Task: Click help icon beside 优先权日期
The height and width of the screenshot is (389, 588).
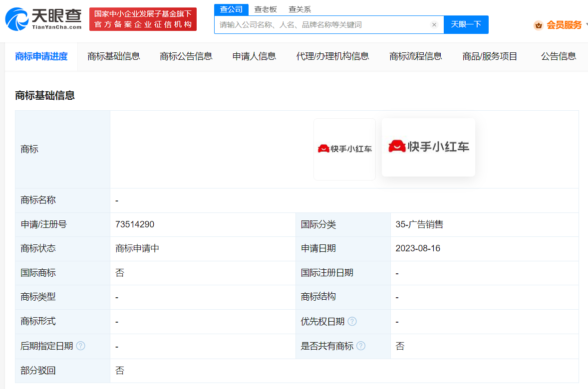Action: tap(352, 321)
